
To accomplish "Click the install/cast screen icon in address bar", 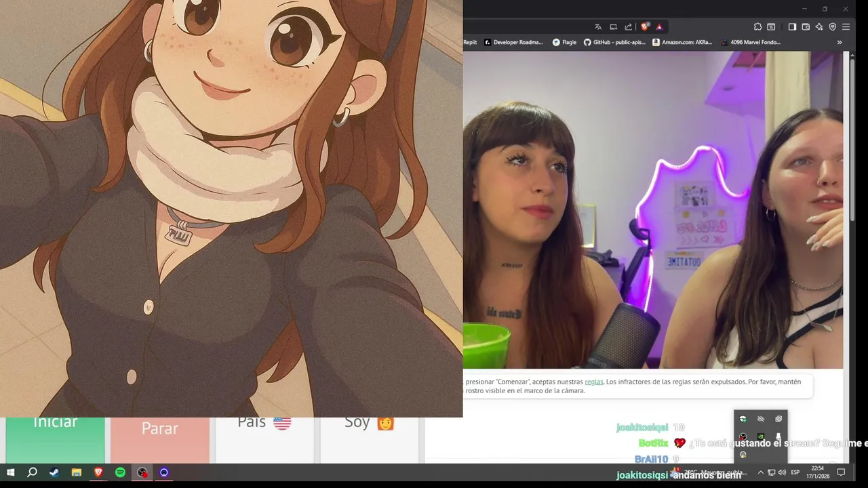I will [613, 27].
